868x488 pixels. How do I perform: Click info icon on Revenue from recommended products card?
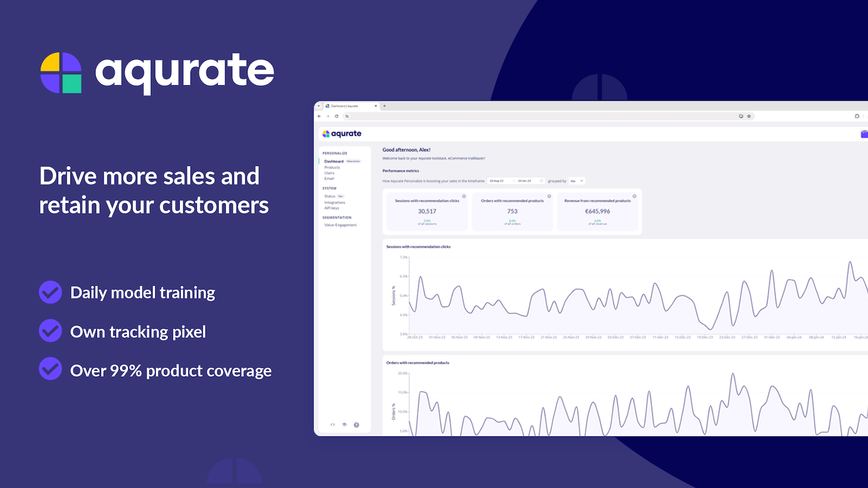[634, 196]
